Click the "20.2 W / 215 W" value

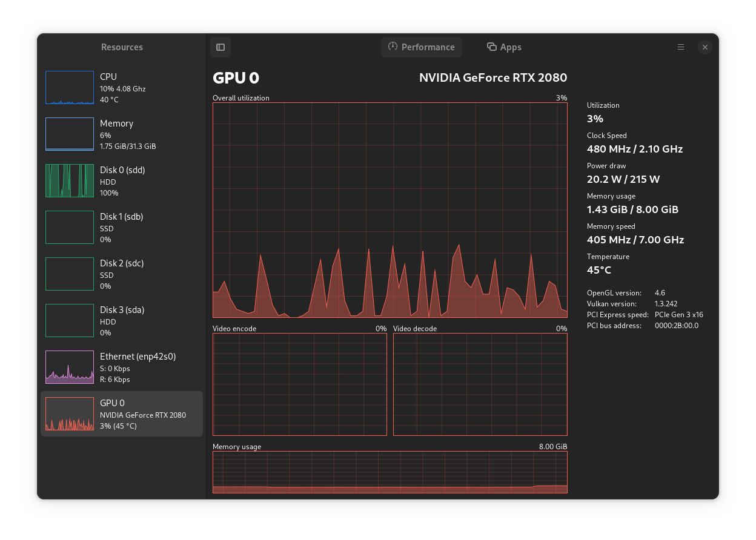tap(623, 179)
